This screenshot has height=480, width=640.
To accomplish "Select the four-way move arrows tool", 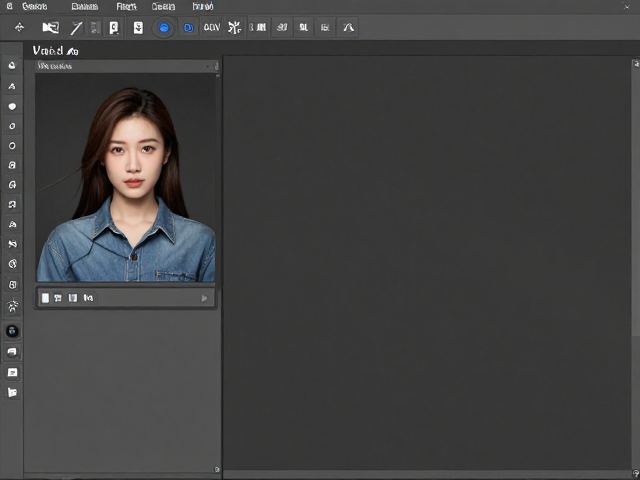I will (x=19, y=27).
